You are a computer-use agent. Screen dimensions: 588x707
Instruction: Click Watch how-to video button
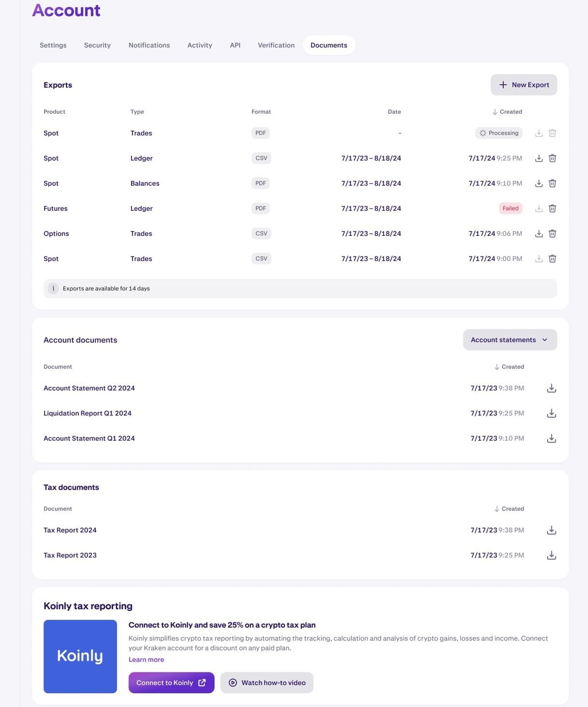(x=267, y=682)
